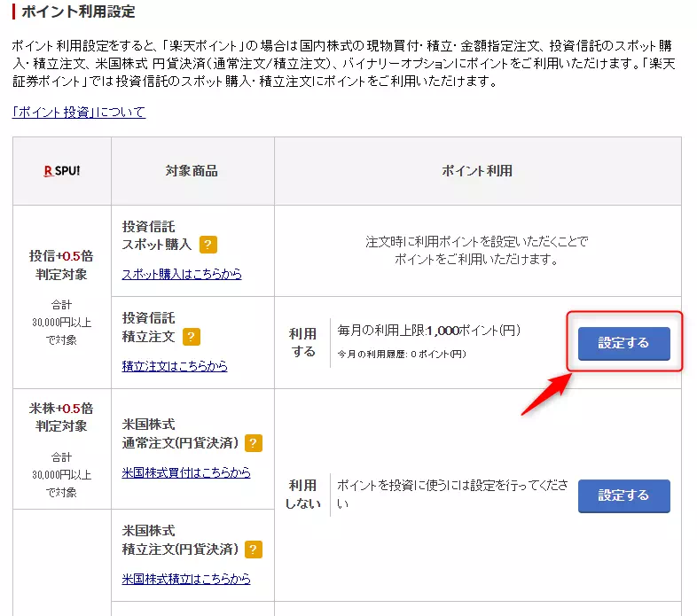The height and width of the screenshot is (616, 697).
Task: Click ポイントを投資に使うには設定 message
Action: 452,495
